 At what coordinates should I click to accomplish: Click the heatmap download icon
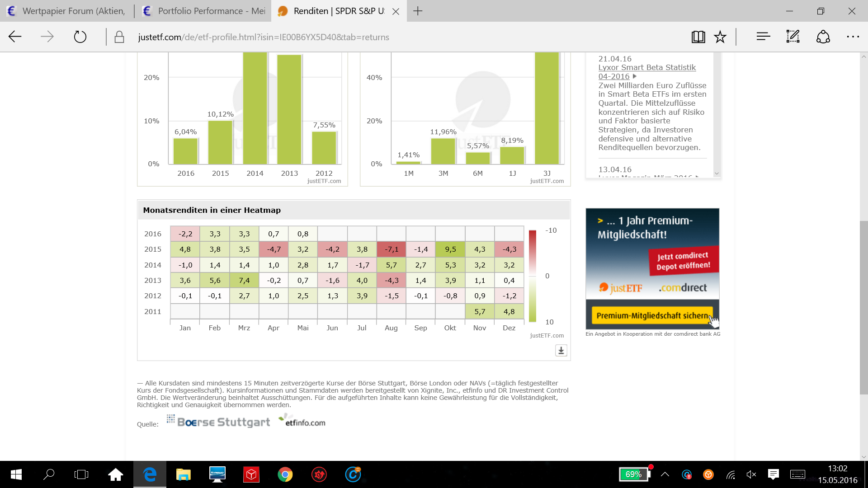tap(561, 351)
